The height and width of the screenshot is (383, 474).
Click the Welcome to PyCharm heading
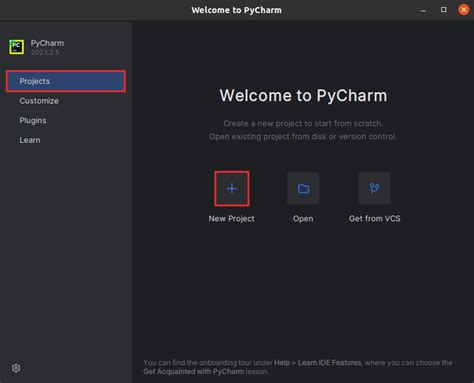(x=303, y=96)
